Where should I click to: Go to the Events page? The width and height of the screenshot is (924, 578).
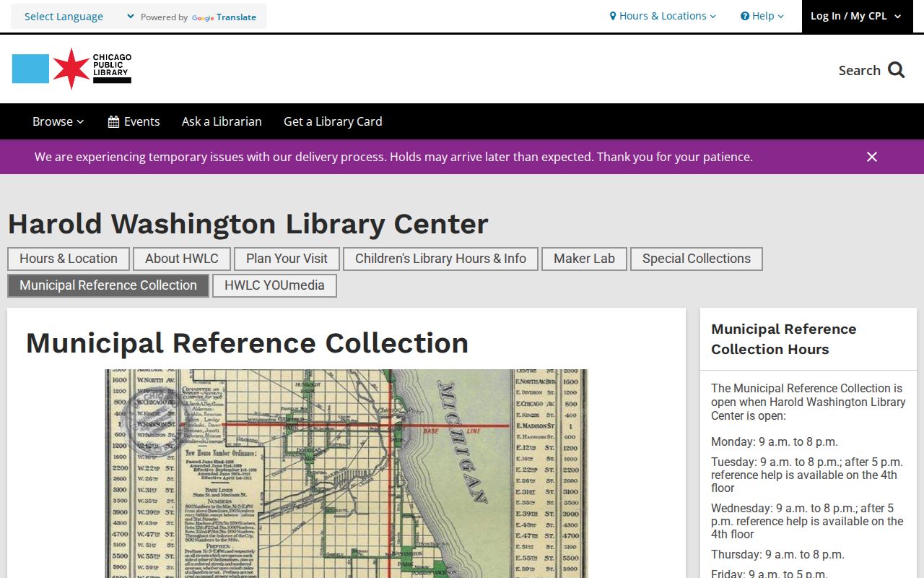click(x=134, y=121)
